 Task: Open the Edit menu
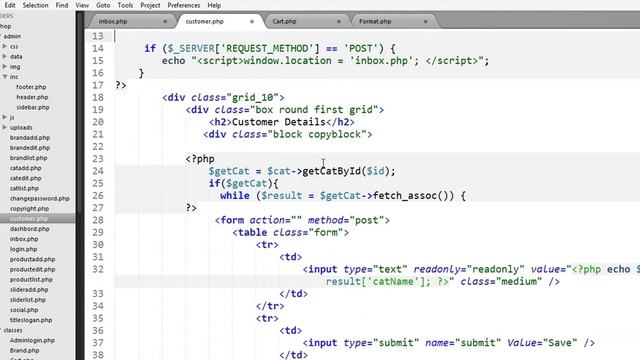coord(10,5)
